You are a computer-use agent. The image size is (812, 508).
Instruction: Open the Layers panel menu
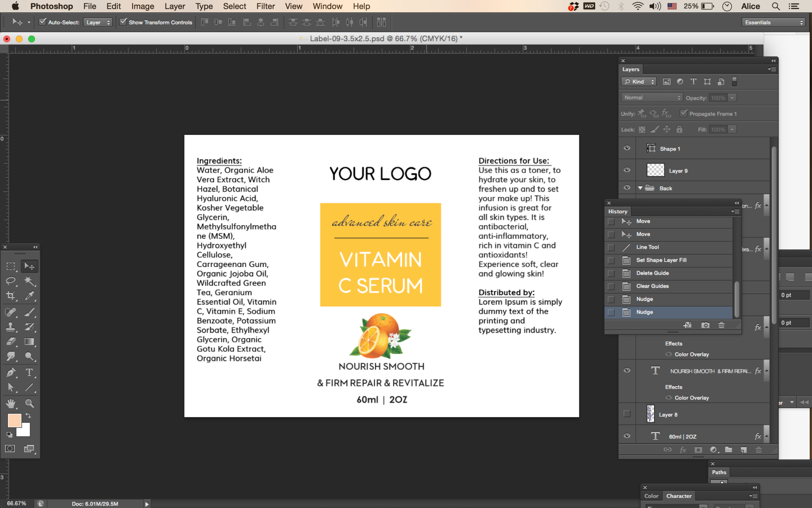(772, 69)
